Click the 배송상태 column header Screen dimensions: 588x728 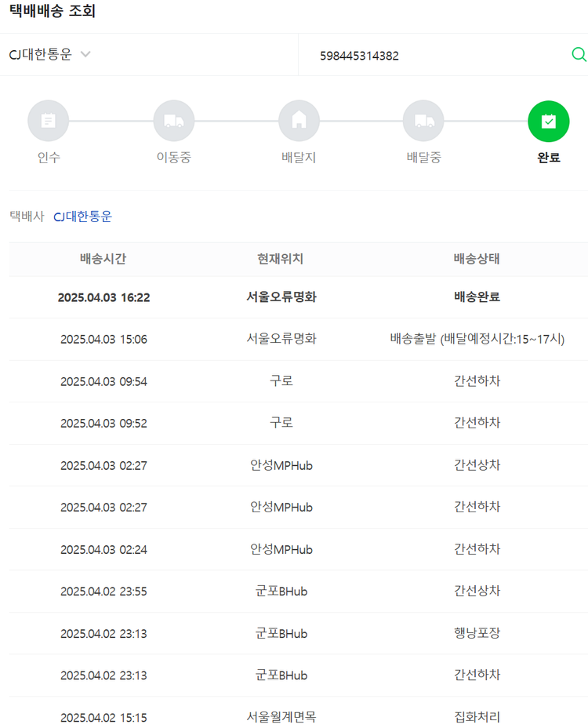click(477, 259)
